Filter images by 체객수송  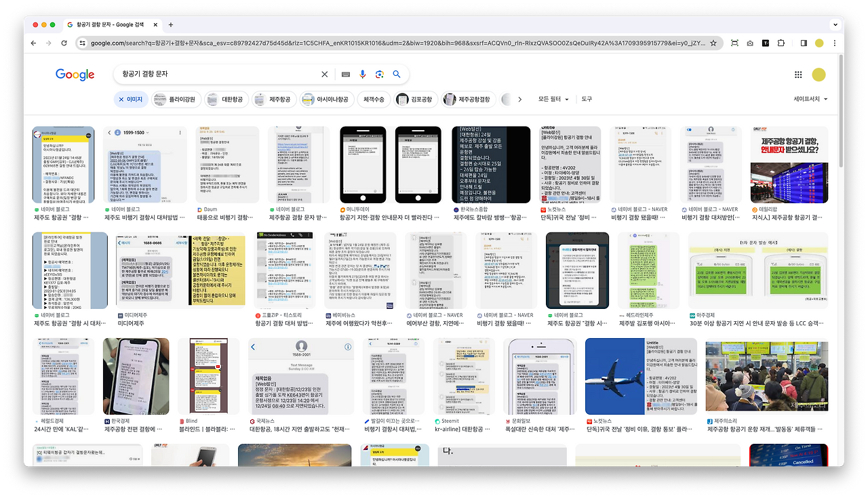click(x=374, y=99)
